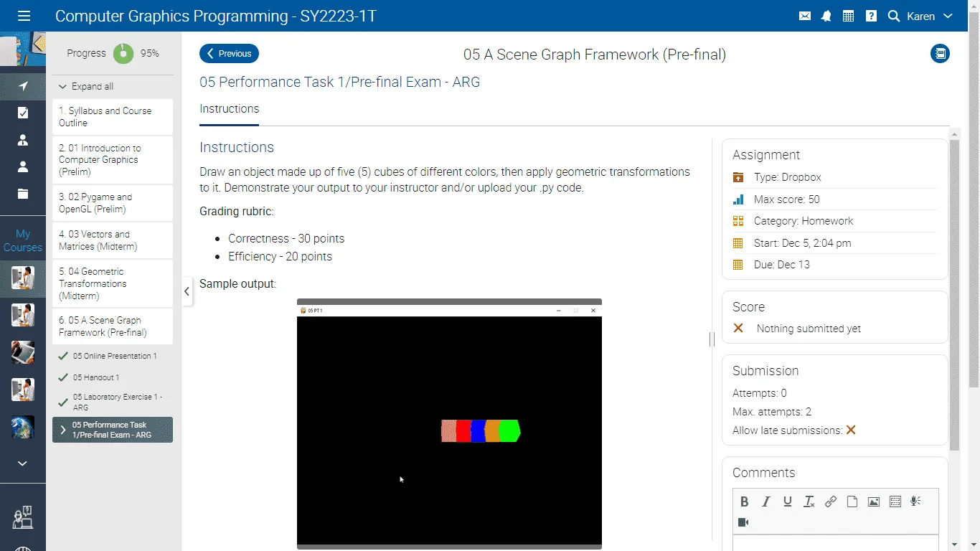Screen dimensions: 980x551
Task: Click the 'Nothing submitted yet' score text
Action: pyautogui.click(x=809, y=329)
